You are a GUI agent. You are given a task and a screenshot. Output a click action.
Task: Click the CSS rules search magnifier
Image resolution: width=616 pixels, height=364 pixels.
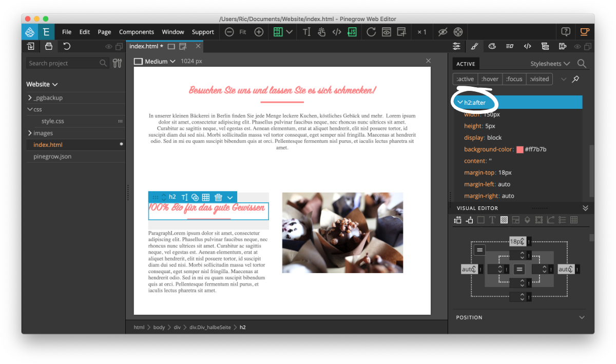click(582, 64)
